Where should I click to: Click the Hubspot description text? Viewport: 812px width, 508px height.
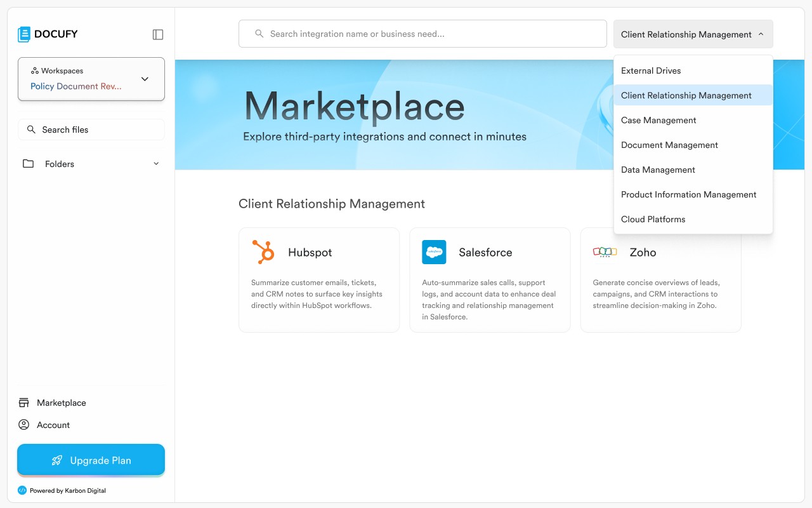pos(317,294)
